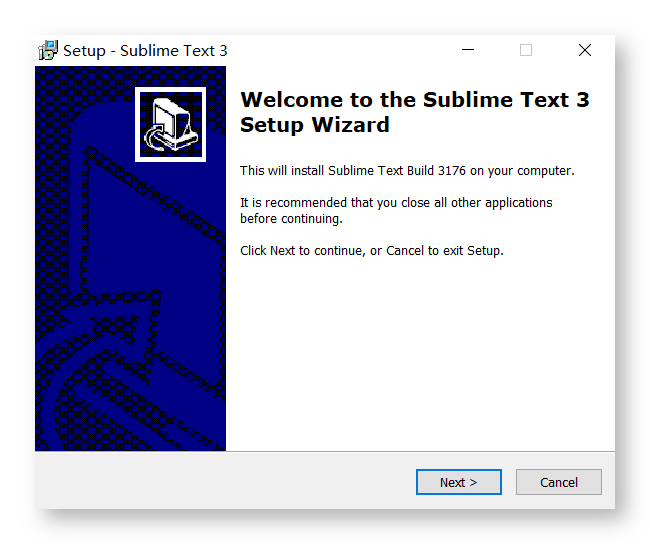The width and height of the screenshot is (650, 544).
Task: Click the 'before continuing.' text line
Action: pos(291,219)
